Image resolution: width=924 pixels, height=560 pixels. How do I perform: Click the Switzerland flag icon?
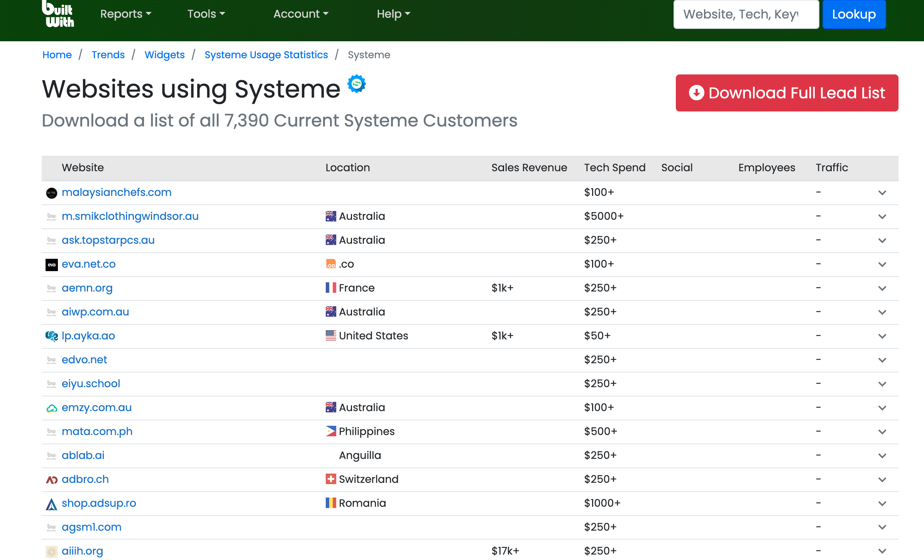331,479
